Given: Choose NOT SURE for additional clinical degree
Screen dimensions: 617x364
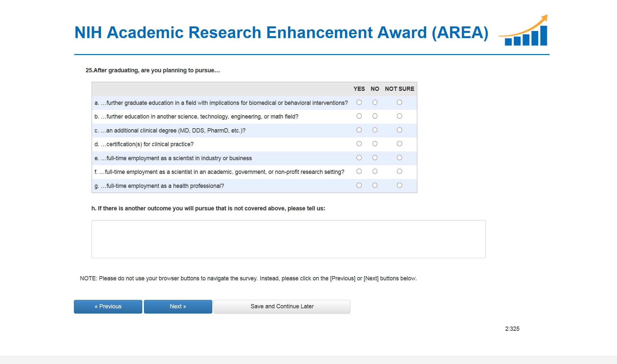Looking at the screenshot, I should click(x=400, y=130).
